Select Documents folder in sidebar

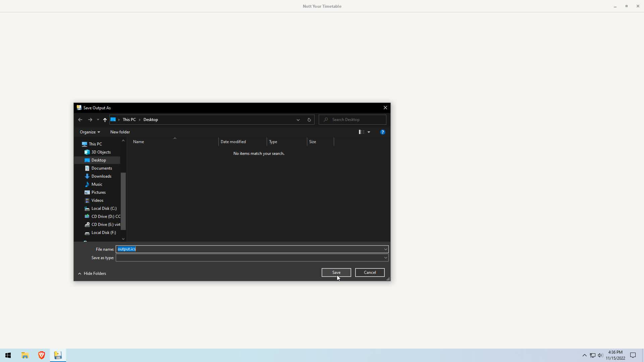click(x=101, y=168)
